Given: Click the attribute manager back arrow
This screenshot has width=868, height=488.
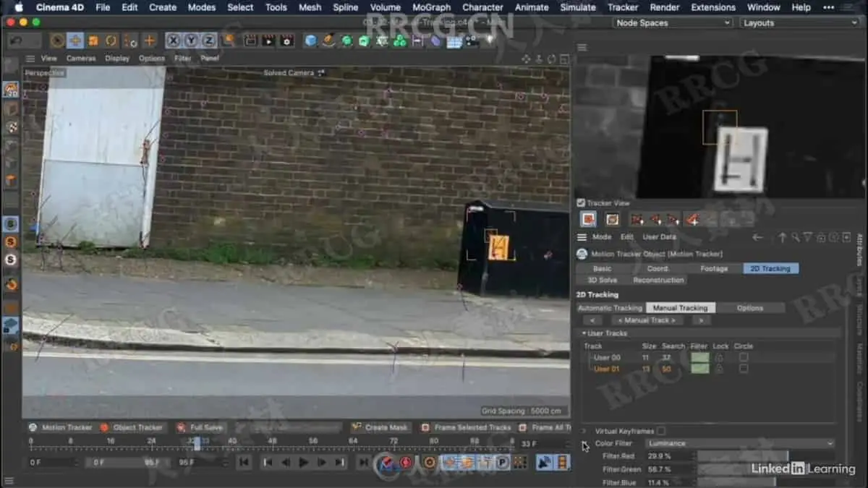Looking at the screenshot, I should coord(757,237).
